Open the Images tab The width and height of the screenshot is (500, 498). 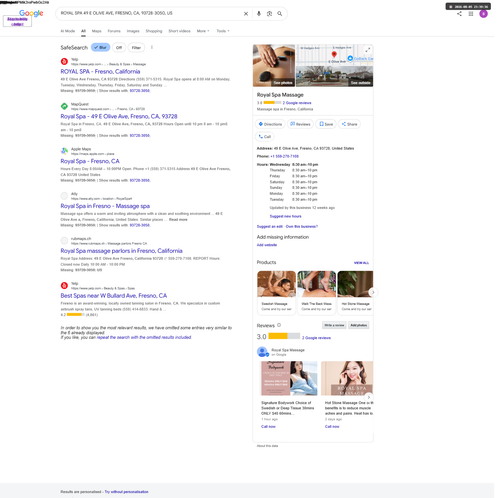click(133, 31)
